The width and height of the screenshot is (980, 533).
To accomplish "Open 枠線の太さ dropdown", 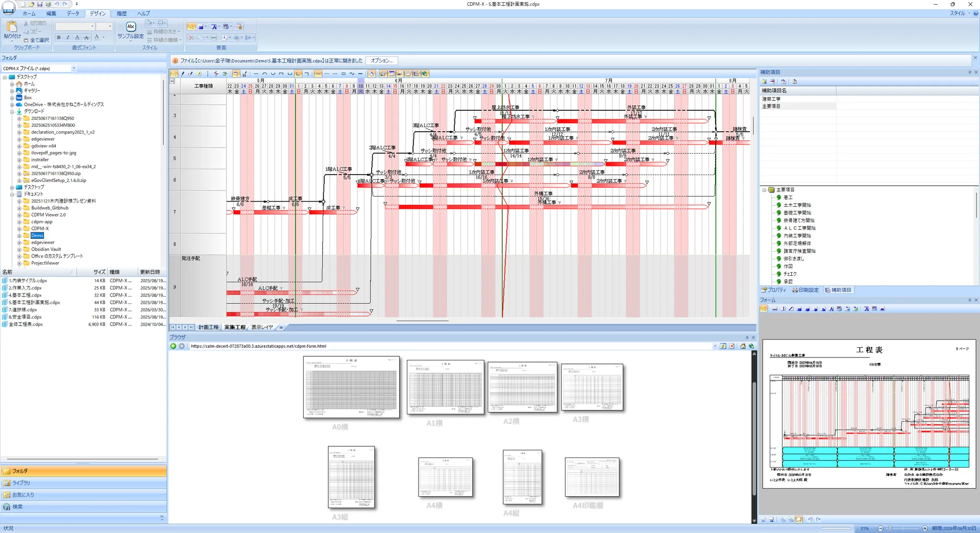I will pos(164,32).
